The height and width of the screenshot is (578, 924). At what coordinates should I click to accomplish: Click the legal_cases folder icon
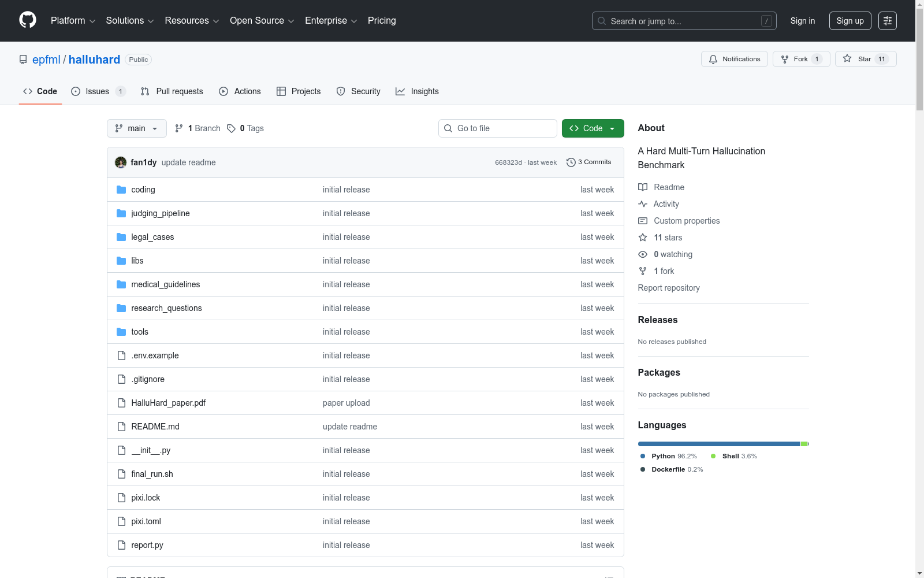pyautogui.click(x=121, y=237)
